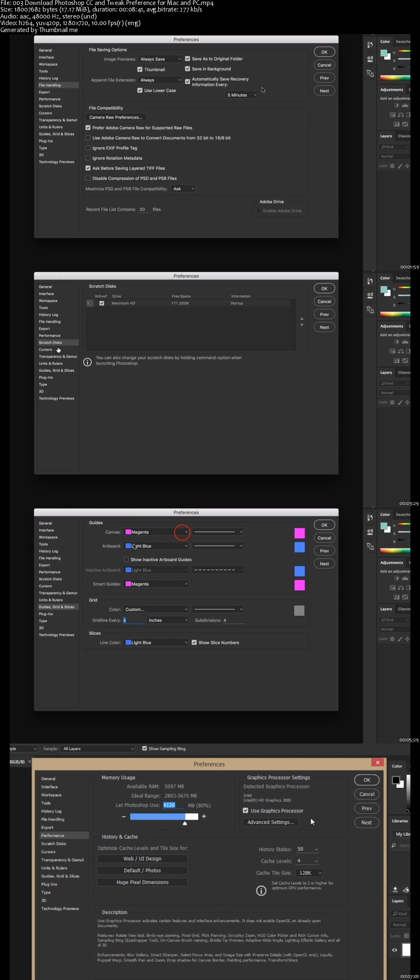Move scratch disk down with arrow

point(302,325)
